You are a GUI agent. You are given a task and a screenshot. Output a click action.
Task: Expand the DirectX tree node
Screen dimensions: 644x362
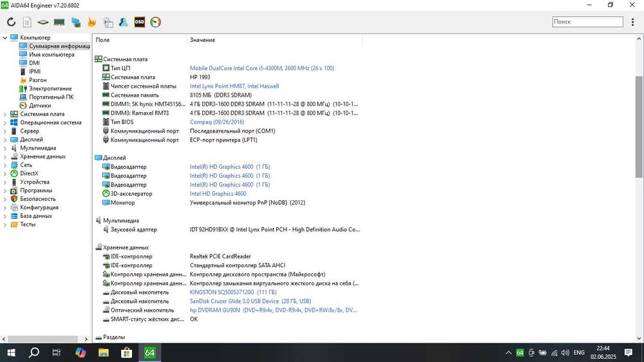(x=5, y=173)
